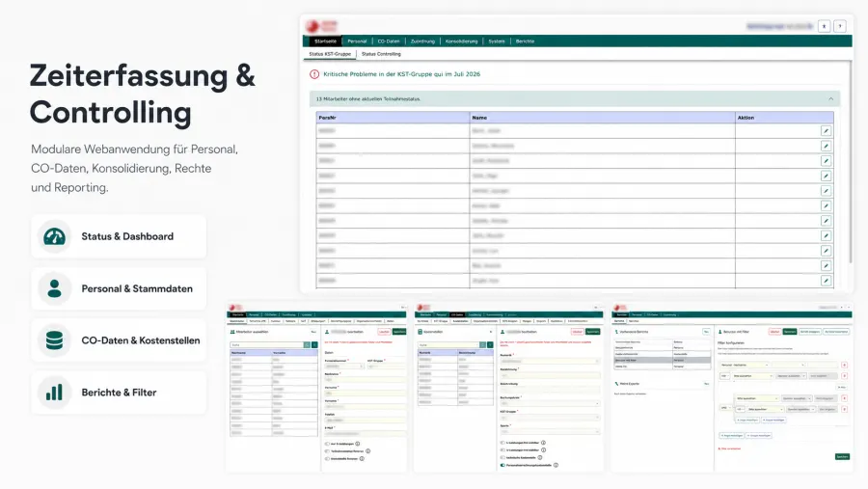
Task: Open the Konsolidierung menu
Action: (461, 41)
